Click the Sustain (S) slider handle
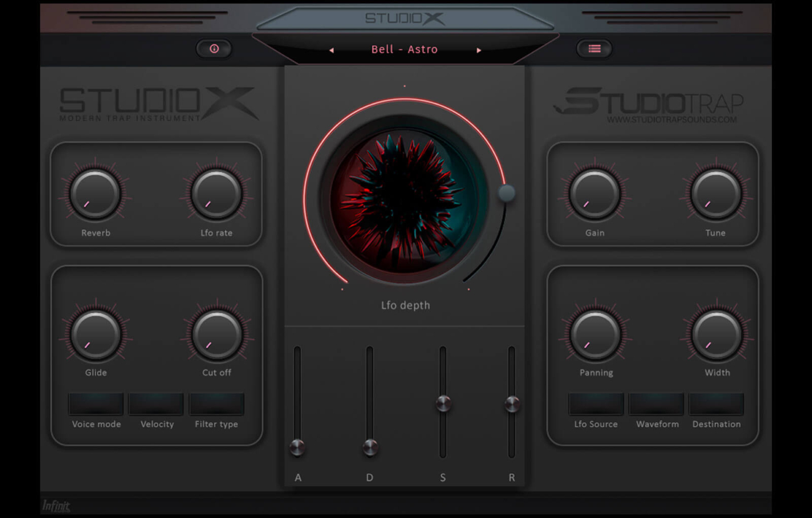812x518 pixels. pos(443,404)
